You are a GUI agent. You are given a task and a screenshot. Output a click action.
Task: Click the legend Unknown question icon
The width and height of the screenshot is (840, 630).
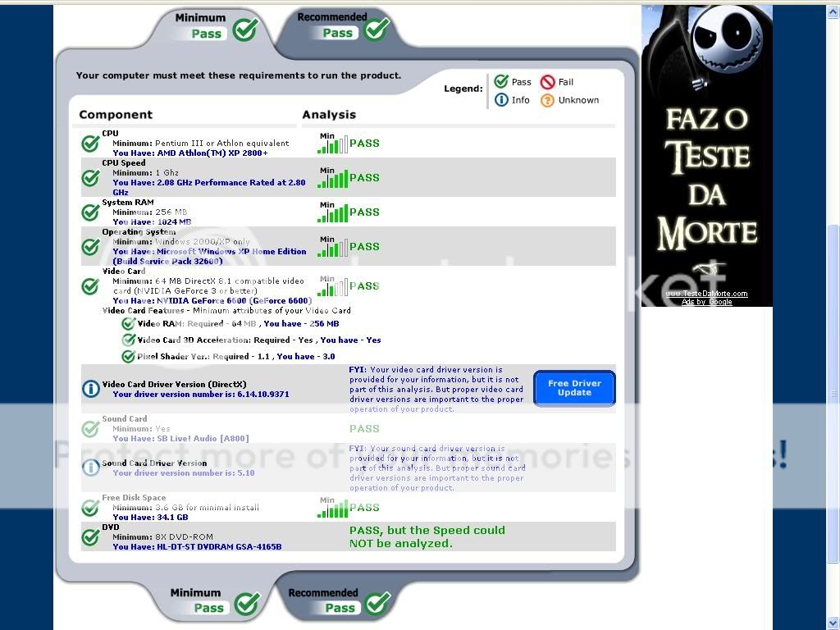coord(547,100)
